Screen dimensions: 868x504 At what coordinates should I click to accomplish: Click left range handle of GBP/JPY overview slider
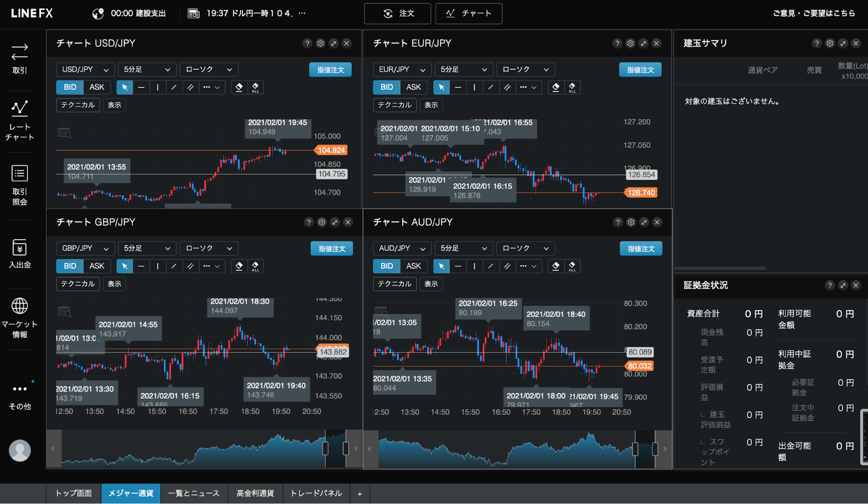(325, 448)
